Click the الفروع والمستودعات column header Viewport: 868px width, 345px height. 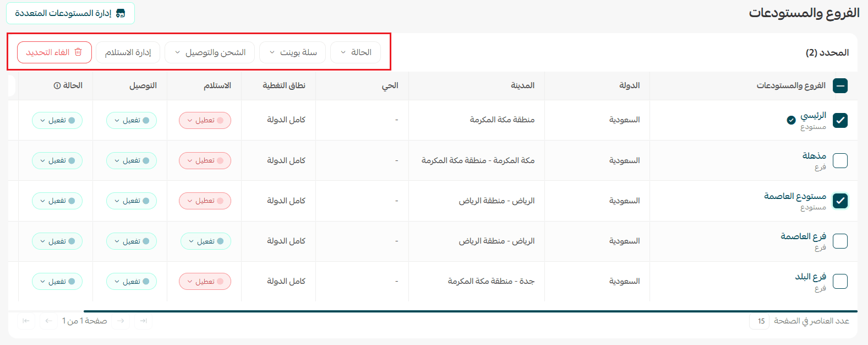791,85
